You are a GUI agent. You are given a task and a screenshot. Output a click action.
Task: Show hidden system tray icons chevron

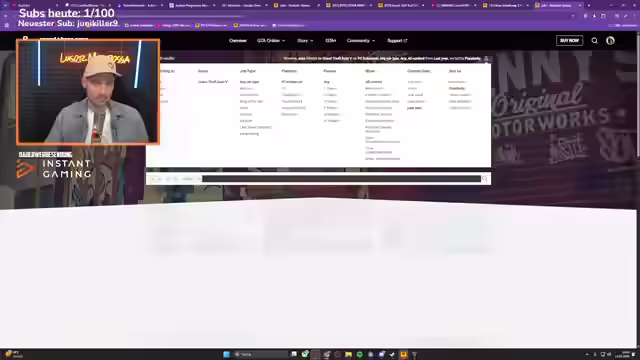587,354
